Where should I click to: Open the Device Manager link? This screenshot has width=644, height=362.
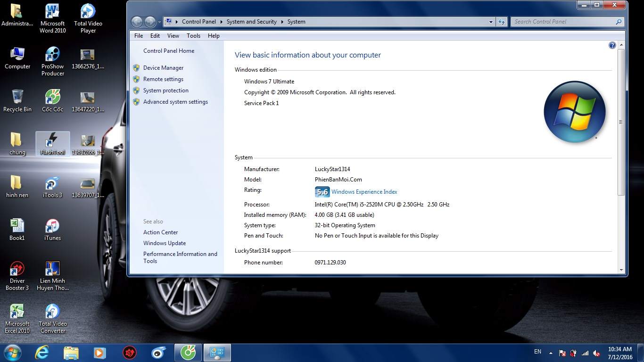click(163, 68)
